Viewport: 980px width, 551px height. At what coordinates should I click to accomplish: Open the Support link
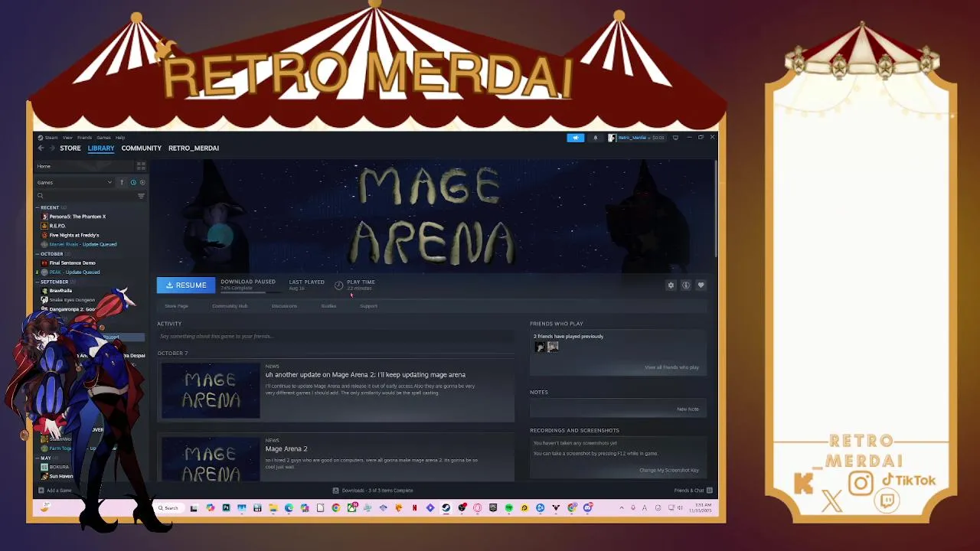(368, 306)
